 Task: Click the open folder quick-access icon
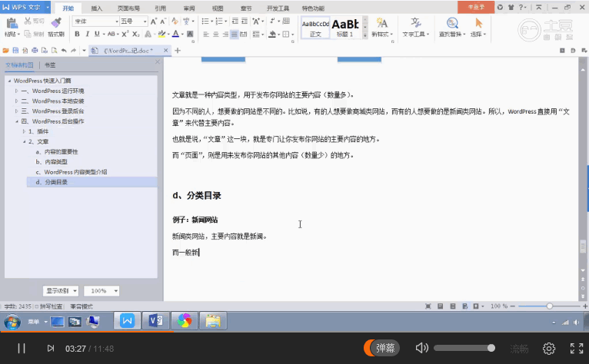click(x=5, y=50)
